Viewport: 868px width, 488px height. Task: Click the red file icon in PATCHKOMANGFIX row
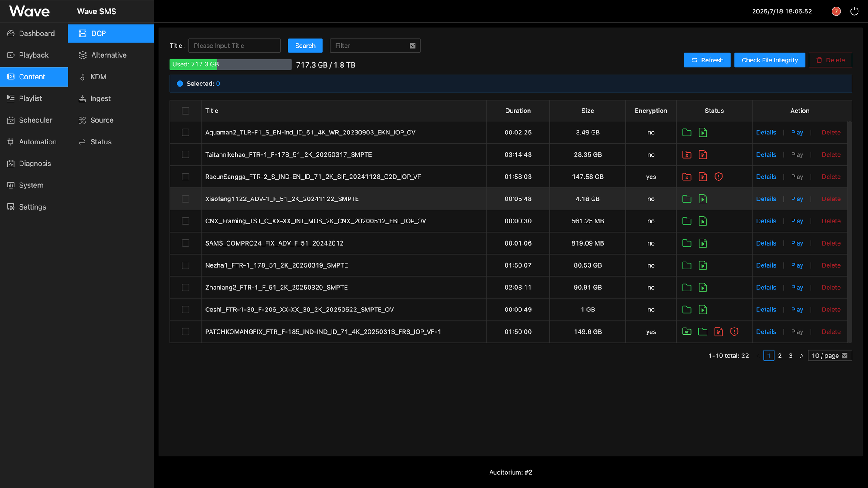pos(719,332)
